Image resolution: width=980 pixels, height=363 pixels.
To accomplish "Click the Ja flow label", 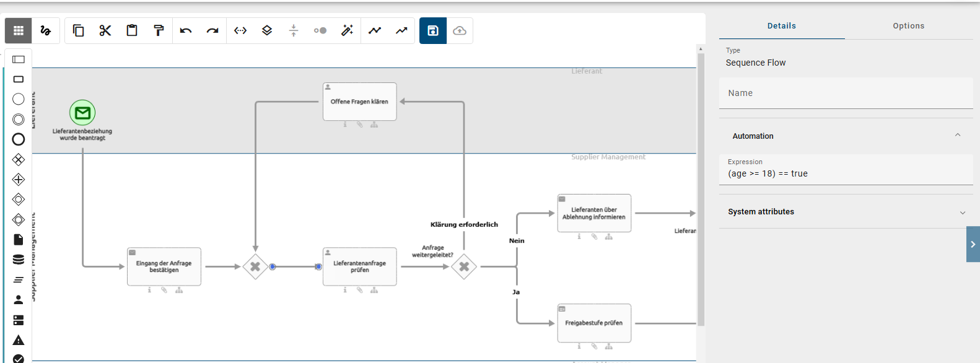I will pyautogui.click(x=516, y=292).
